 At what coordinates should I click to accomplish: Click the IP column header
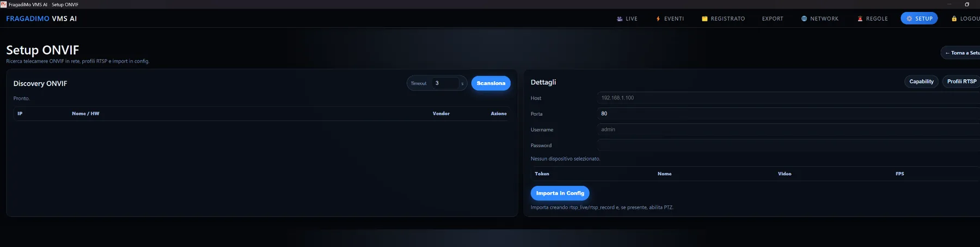(x=20, y=114)
